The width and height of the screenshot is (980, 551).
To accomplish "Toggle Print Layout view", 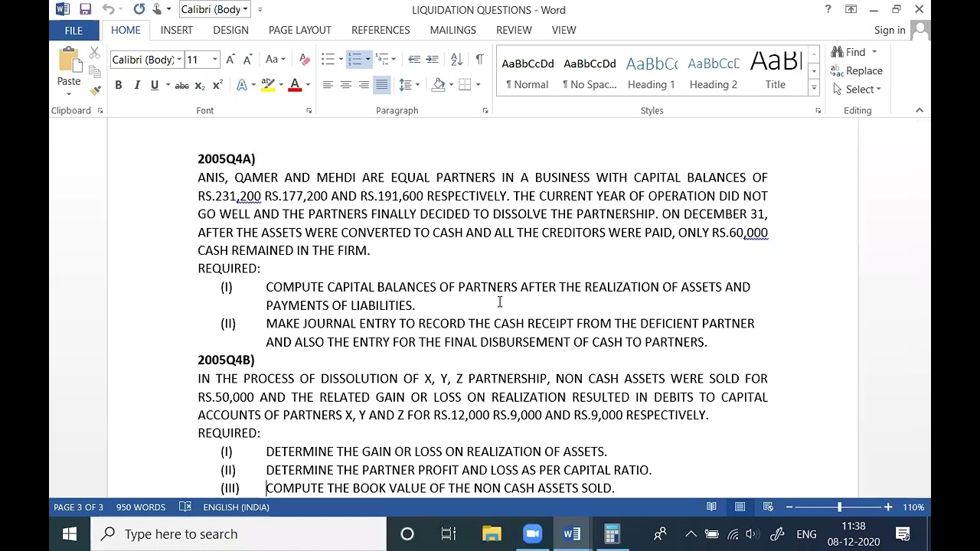I will 740,507.
